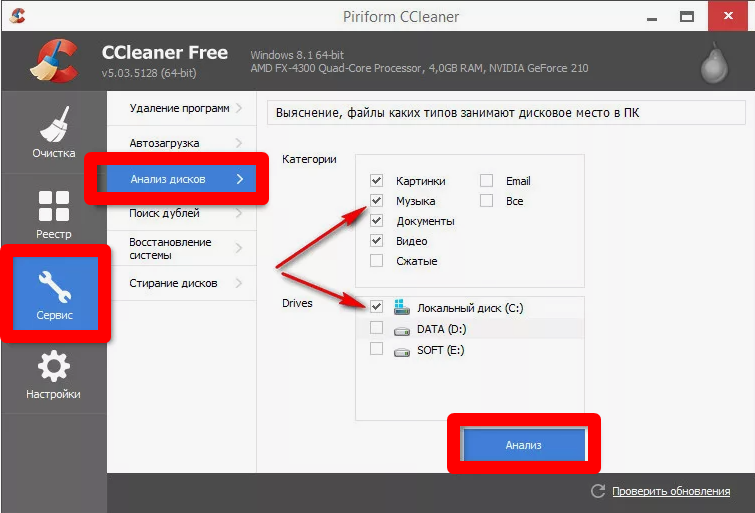Open the Удаление программ menu item
The image size is (755, 513).
[182, 108]
